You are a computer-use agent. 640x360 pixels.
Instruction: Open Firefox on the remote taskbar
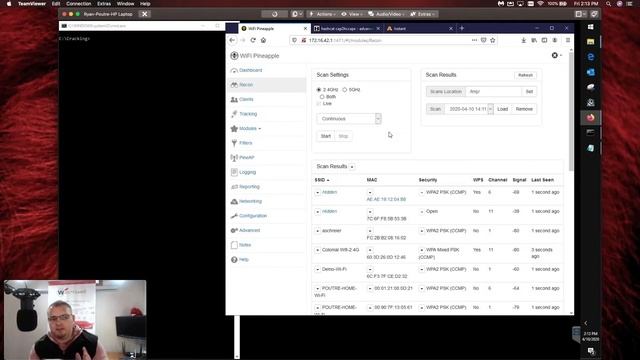(590, 118)
